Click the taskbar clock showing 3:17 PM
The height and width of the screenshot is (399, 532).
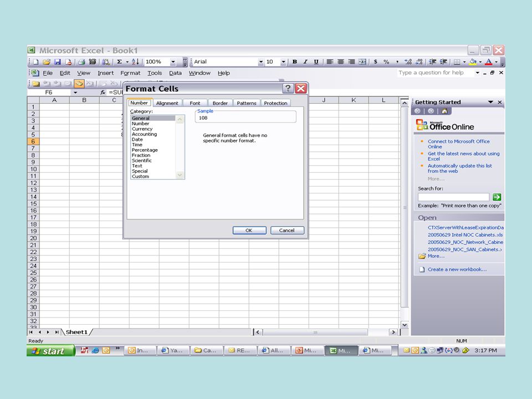pos(485,350)
